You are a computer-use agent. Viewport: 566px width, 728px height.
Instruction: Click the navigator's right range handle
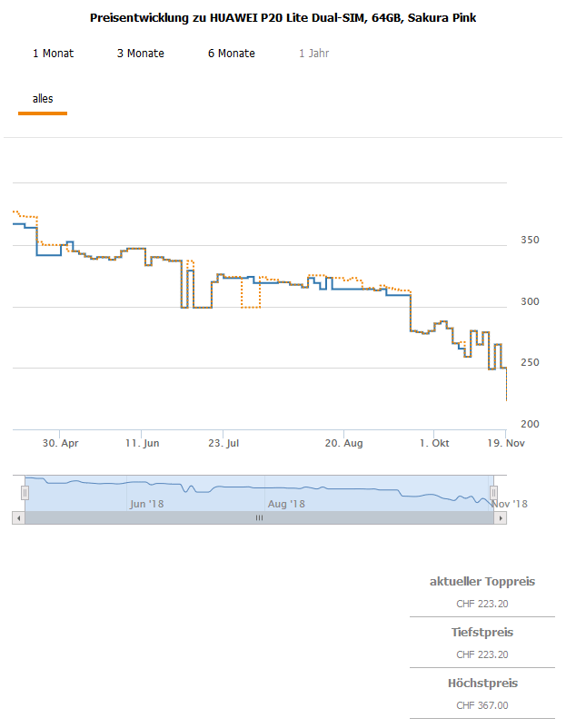tap(494, 492)
